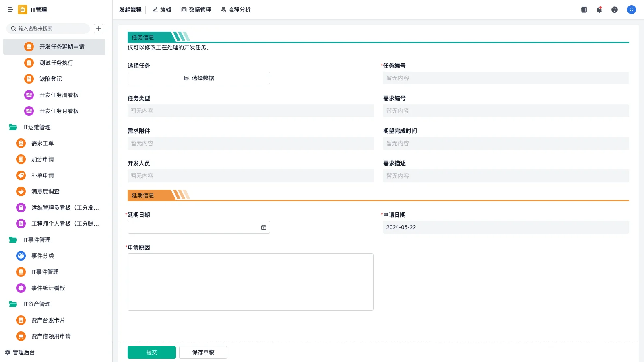This screenshot has height=362, width=644.
Task: Click inside the 申请原因 text area
Action: pyautogui.click(x=250, y=282)
